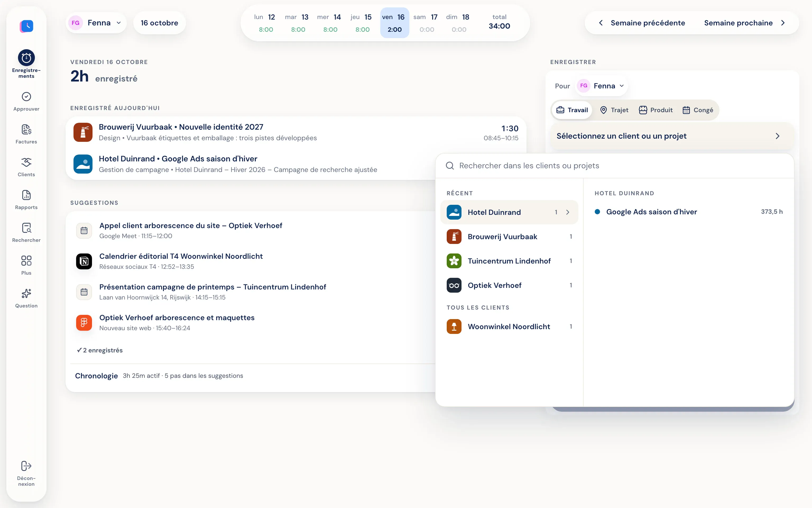The width and height of the screenshot is (812, 508).
Task: Open the Rapports section
Action: tap(26, 200)
